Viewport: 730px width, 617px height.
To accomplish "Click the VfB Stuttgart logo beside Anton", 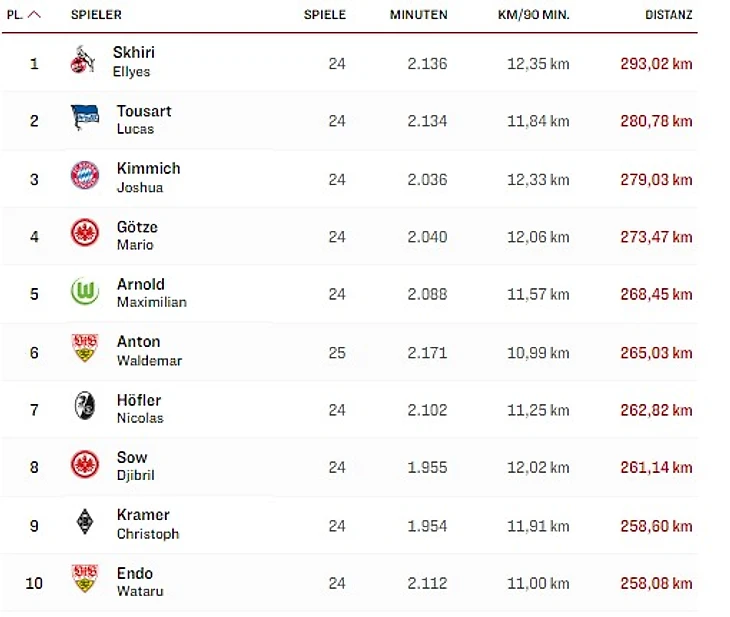I will click(x=85, y=349).
